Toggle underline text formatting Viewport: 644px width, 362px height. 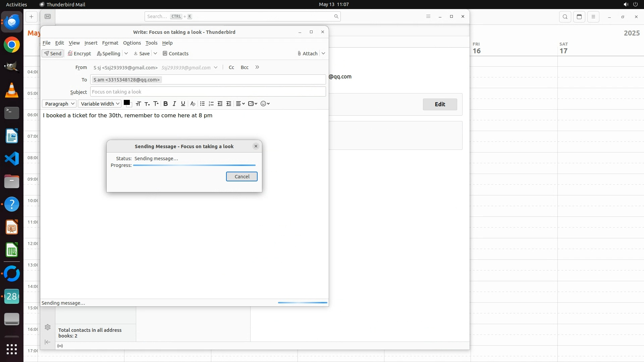(x=183, y=104)
